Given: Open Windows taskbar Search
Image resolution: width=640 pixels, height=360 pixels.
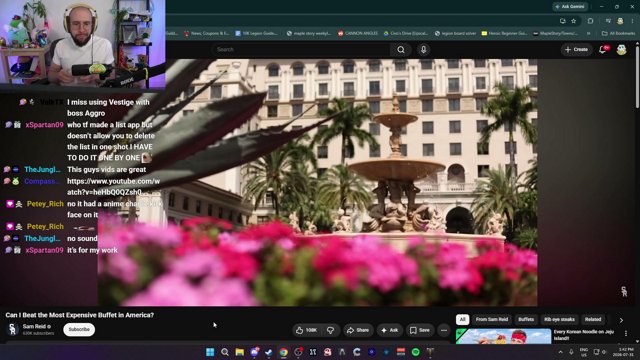Looking at the screenshot, I should tap(224, 352).
